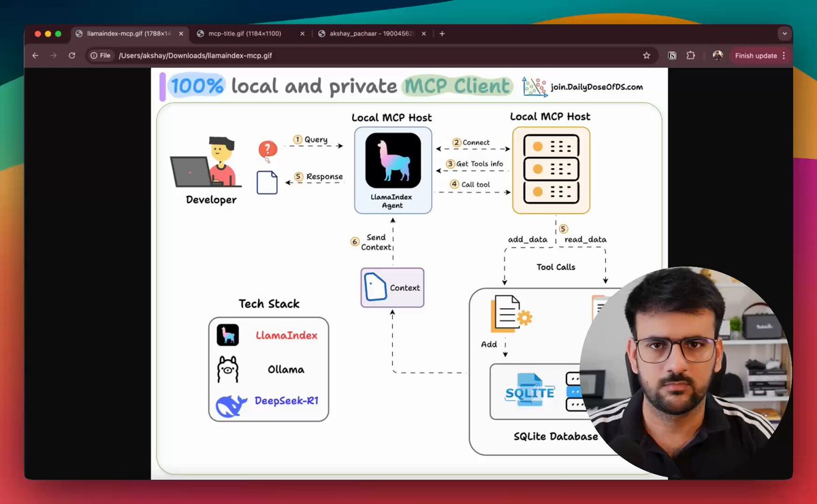
Task: Click the 'Developer' caption
Action: point(212,200)
